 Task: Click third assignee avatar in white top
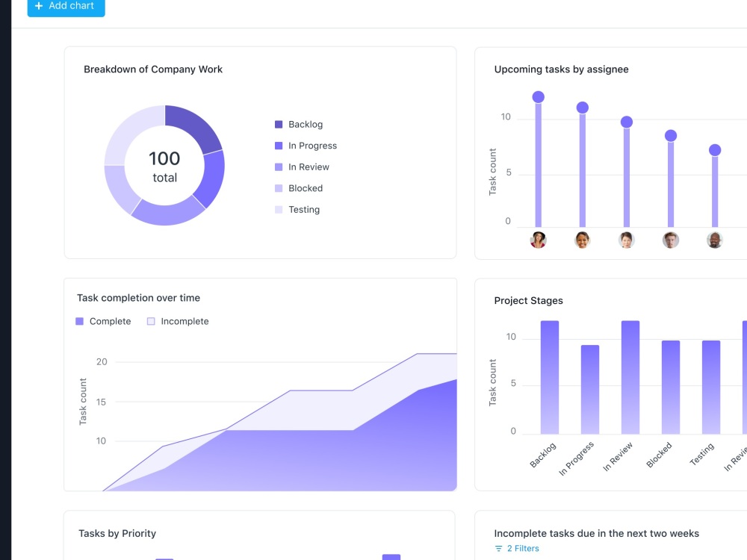(x=627, y=240)
